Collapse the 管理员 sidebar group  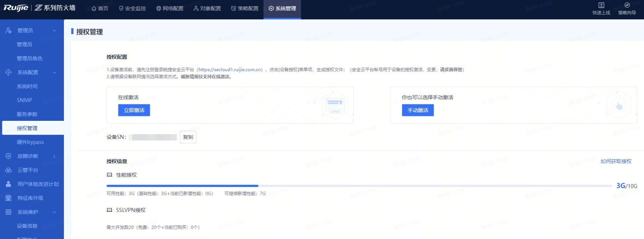54,30
